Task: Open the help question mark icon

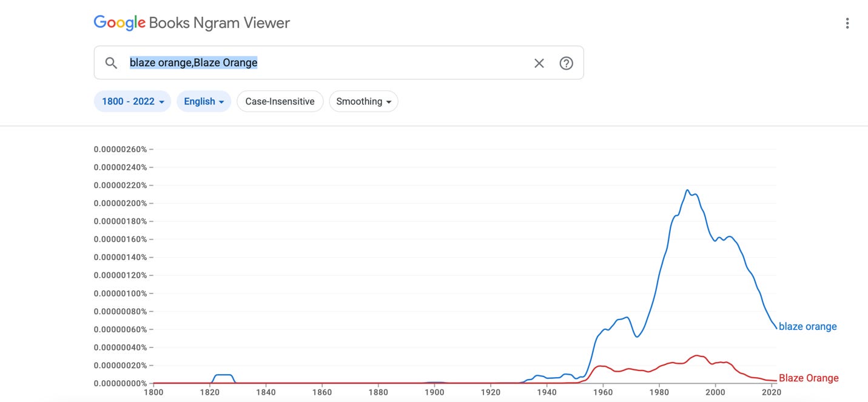Action: click(566, 62)
